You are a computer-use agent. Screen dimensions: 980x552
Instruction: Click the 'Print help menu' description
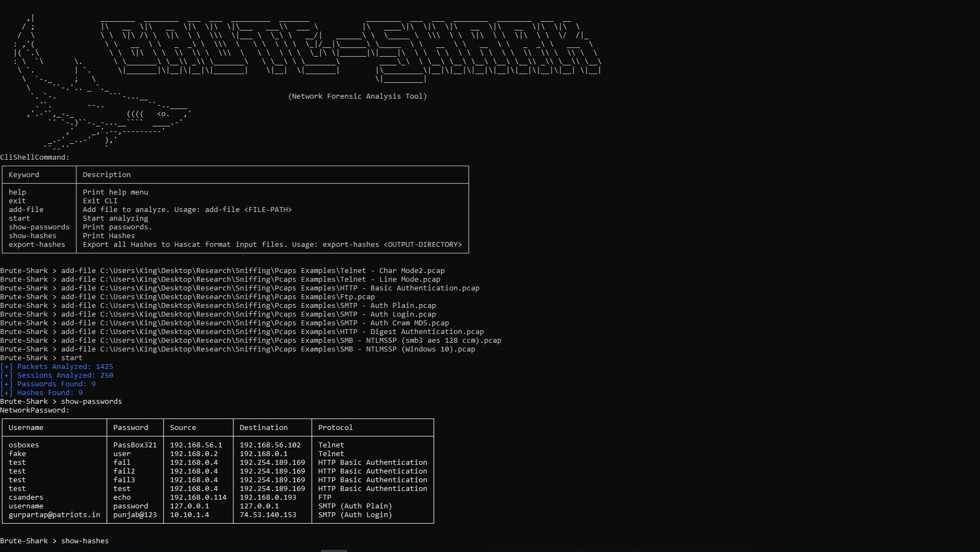(116, 192)
